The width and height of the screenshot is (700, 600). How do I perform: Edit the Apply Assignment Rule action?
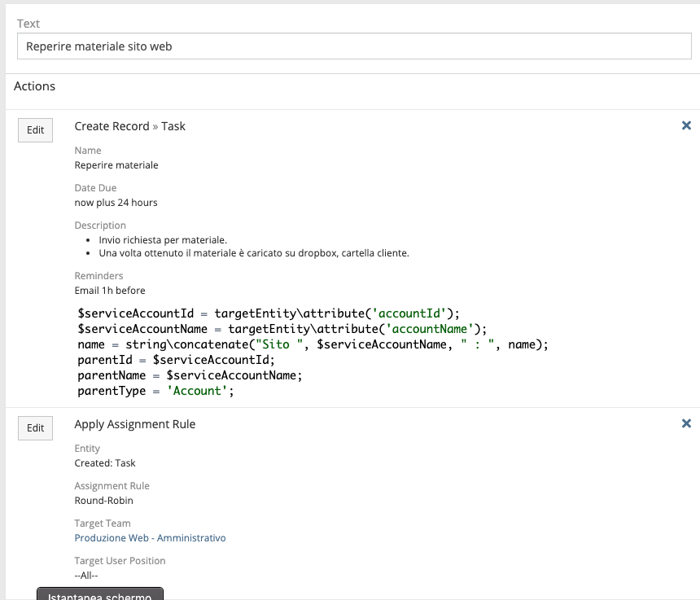35,428
